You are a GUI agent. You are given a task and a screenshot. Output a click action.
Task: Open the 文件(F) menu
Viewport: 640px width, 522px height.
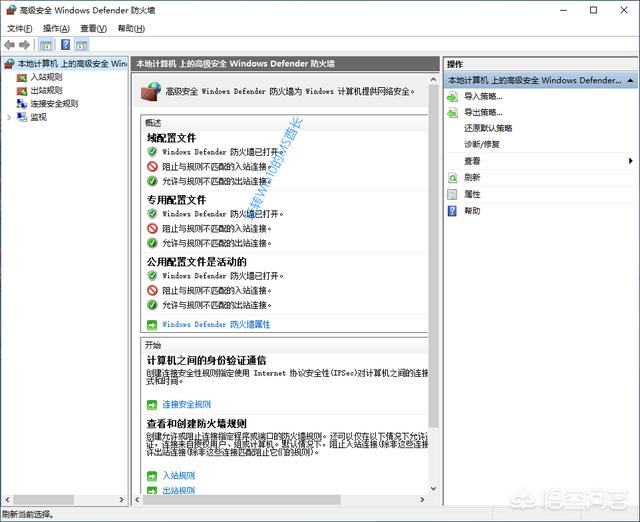click(20, 29)
